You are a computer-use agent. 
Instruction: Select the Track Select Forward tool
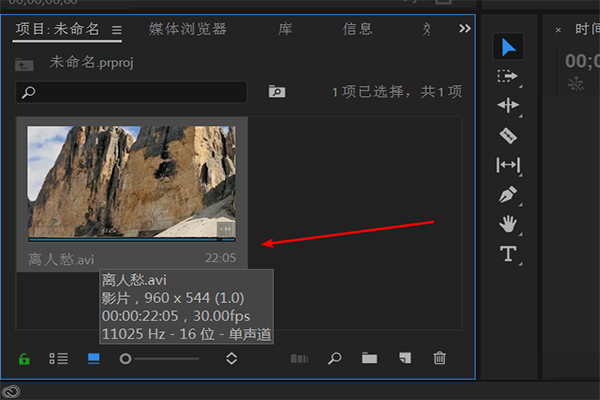tap(508, 76)
